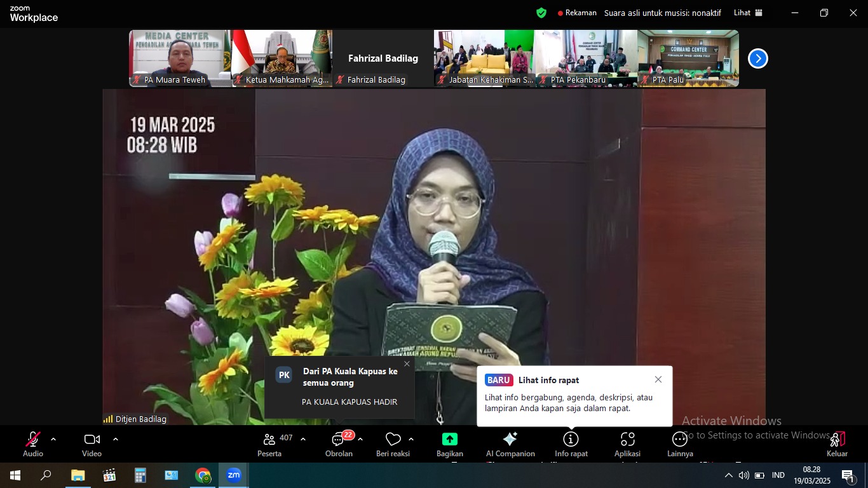Open the PA KUALA KAPUAS HADIR message
The image size is (868, 488).
[x=349, y=402]
